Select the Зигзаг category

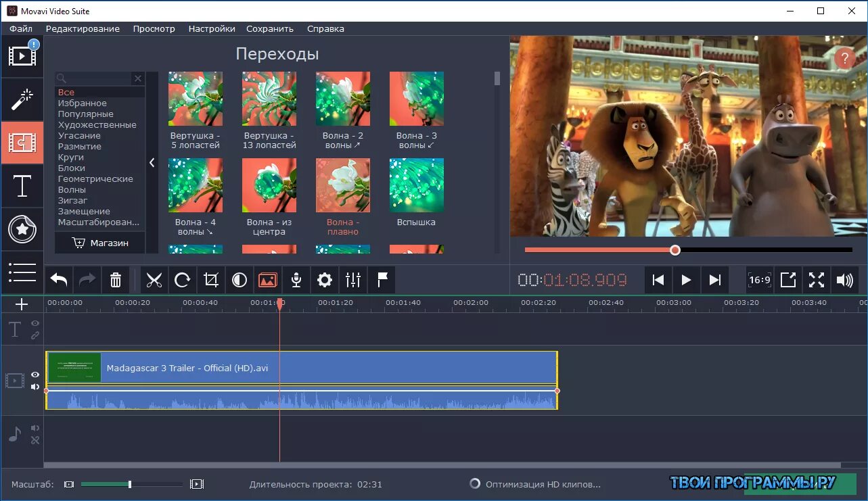click(x=72, y=200)
